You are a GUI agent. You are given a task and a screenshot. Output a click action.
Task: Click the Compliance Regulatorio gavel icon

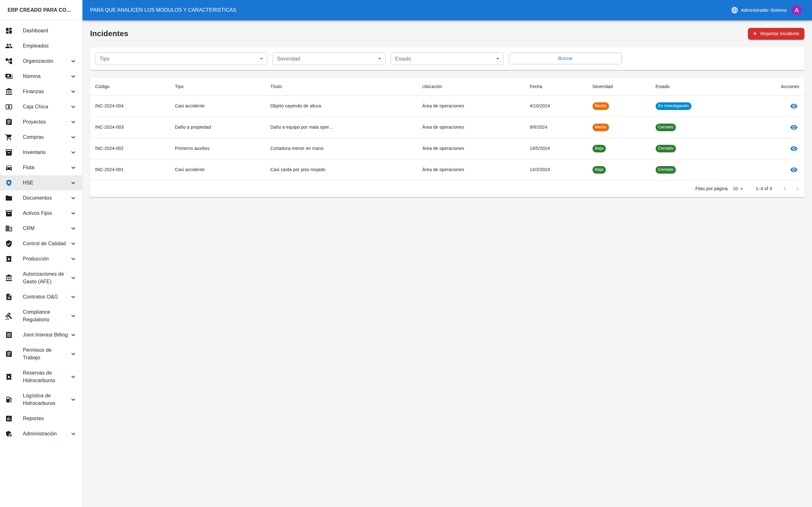(x=9, y=316)
